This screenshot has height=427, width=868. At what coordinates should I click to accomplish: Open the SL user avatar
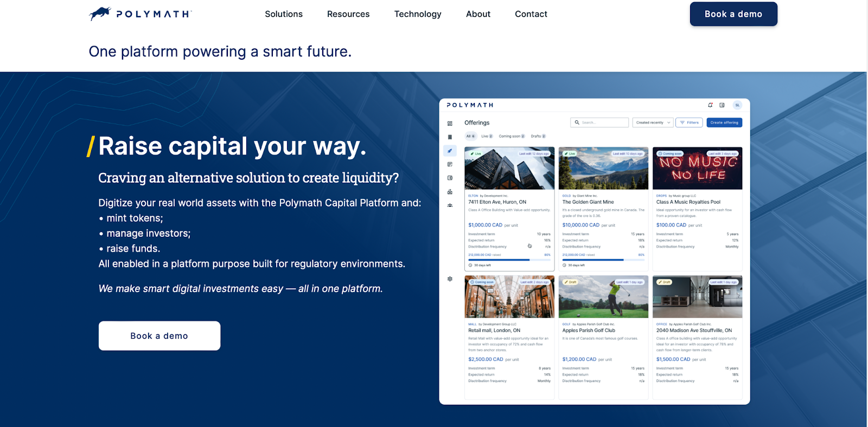(x=737, y=105)
